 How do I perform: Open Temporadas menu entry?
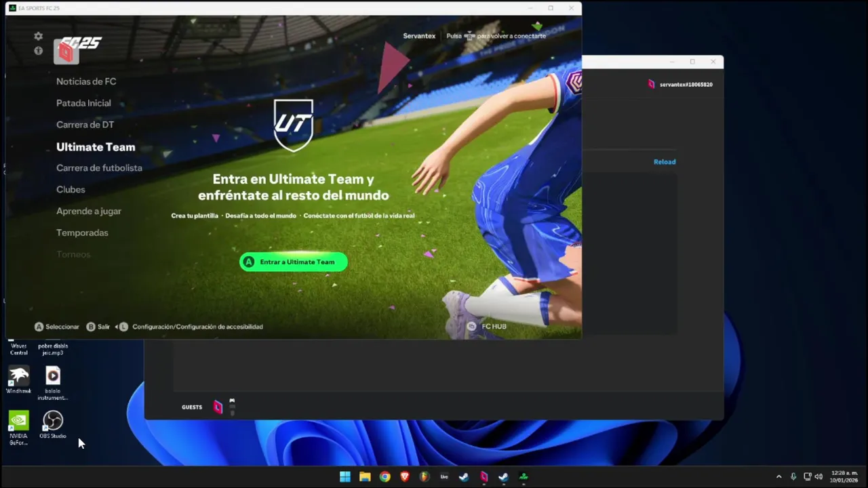82,233
